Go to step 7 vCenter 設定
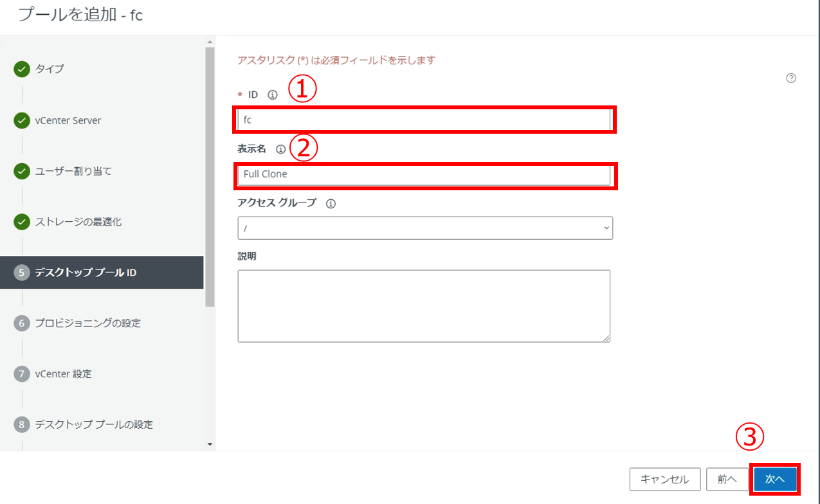Viewport: 820px width, 504px height. [63, 374]
